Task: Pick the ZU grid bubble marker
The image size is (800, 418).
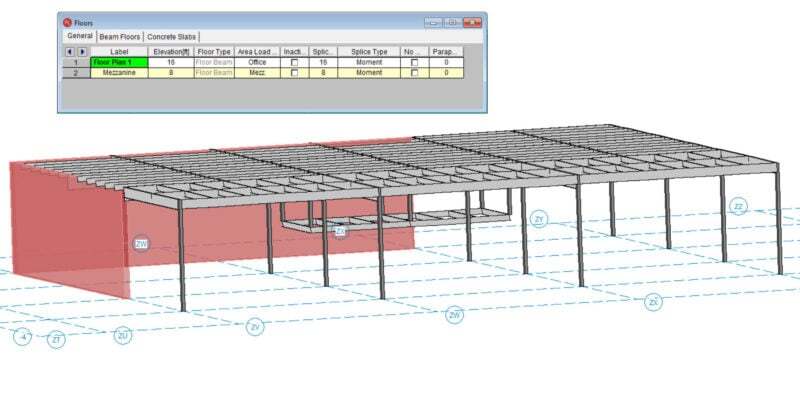Action: click(122, 335)
